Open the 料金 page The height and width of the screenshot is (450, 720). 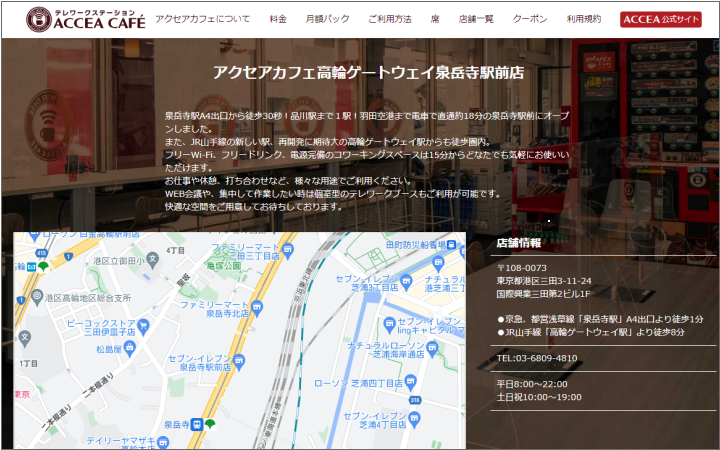(278, 19)
